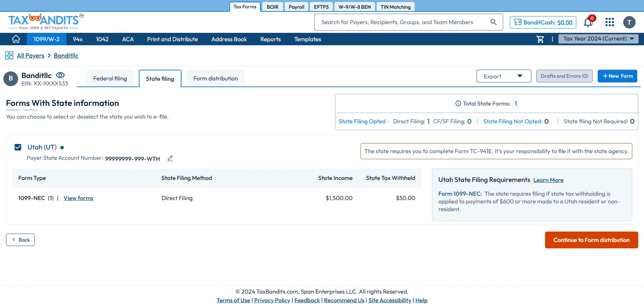
Task: Click the BanditCash balance button
Action: click(x=543, y=22)
